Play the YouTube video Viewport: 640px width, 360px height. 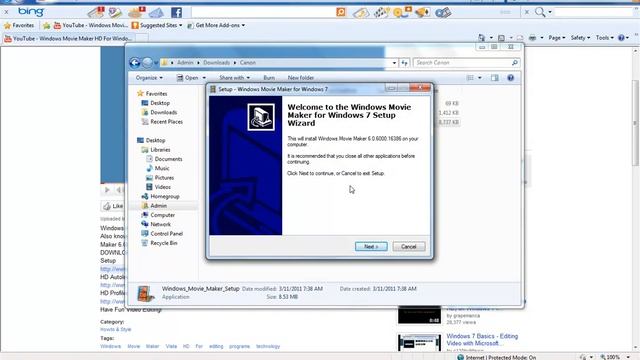coord(107,190)
